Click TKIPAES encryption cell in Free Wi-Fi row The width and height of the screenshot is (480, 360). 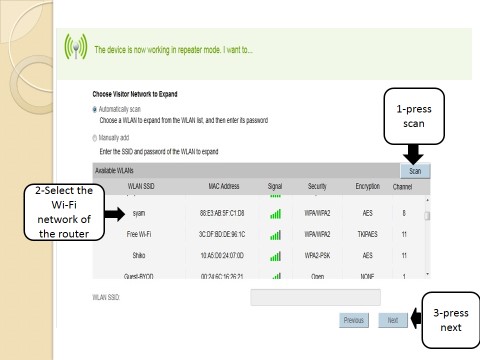tap(367, 234)
